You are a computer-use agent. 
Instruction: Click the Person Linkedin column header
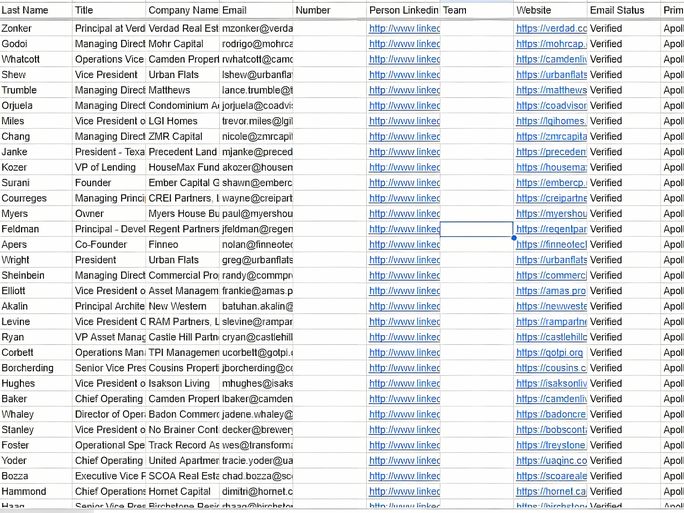click(x=404, y=10)
